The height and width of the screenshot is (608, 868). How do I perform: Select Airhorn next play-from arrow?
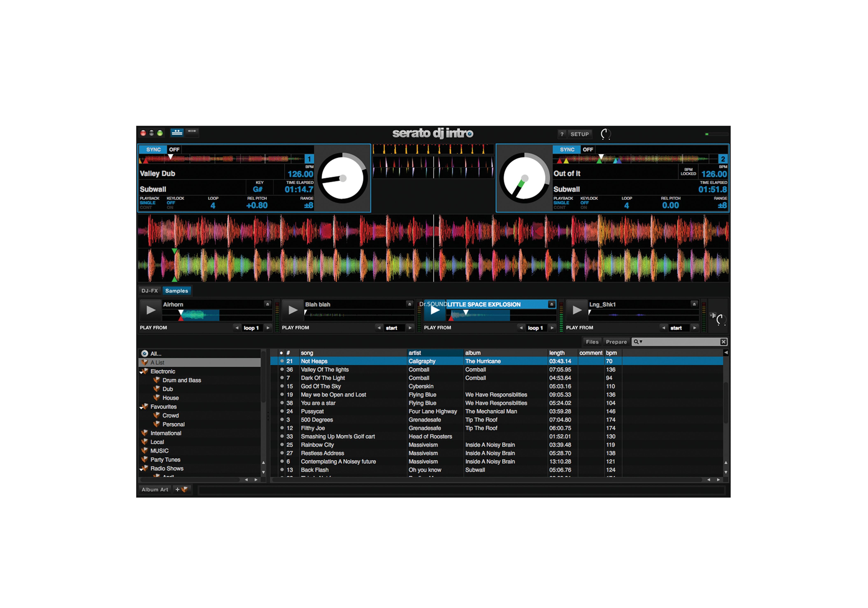pyautogui.click(x=268, y=328)
